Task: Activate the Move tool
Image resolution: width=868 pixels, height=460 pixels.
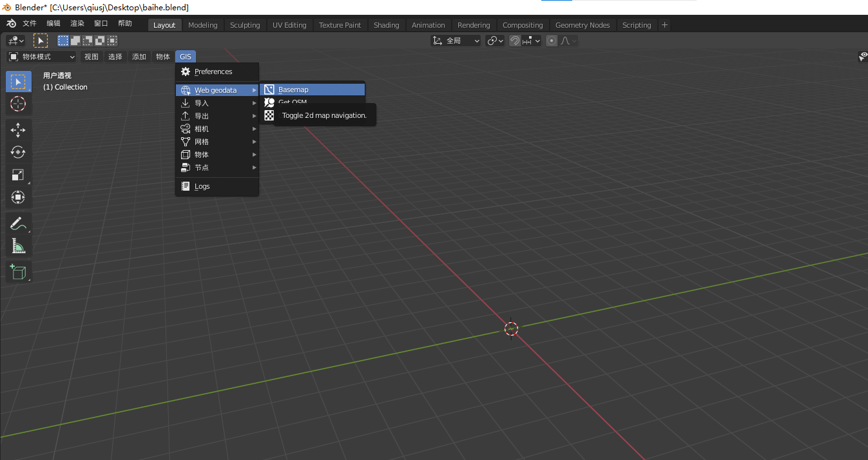Action: coord(18,129)
